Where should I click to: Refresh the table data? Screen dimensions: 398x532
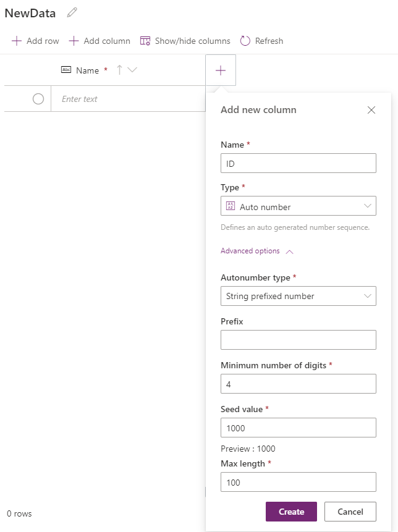[x=261, y=41]
